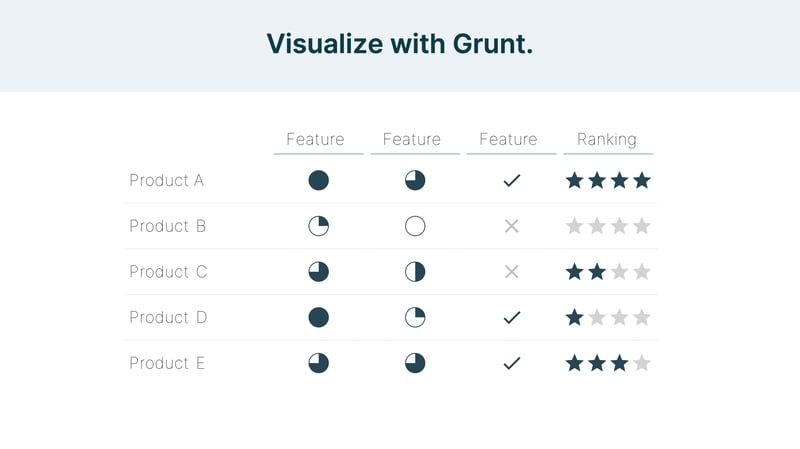Click the 'Visualize with Grunt.' heading

(399, 44)
